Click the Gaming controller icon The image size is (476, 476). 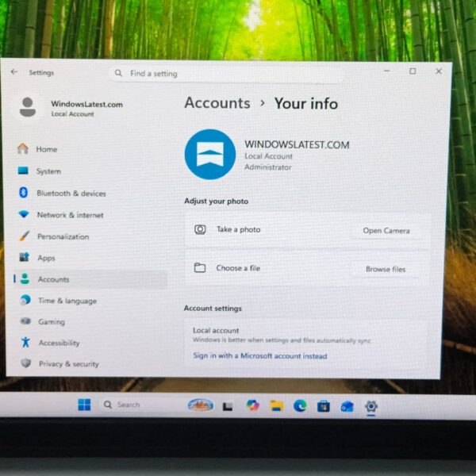(x=25, y=321)
